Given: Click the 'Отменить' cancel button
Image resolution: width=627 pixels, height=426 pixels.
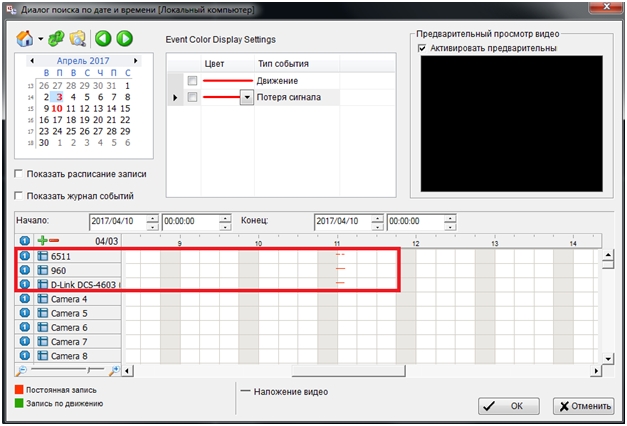Looking at the screenshot, I should (583, 406).
